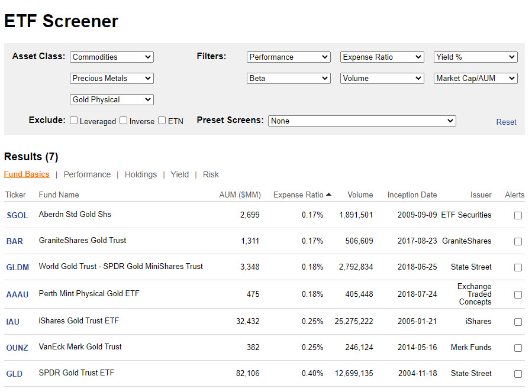
Task: Toggle the alert checkbox for GLD
Action: [x=518, y=374]
